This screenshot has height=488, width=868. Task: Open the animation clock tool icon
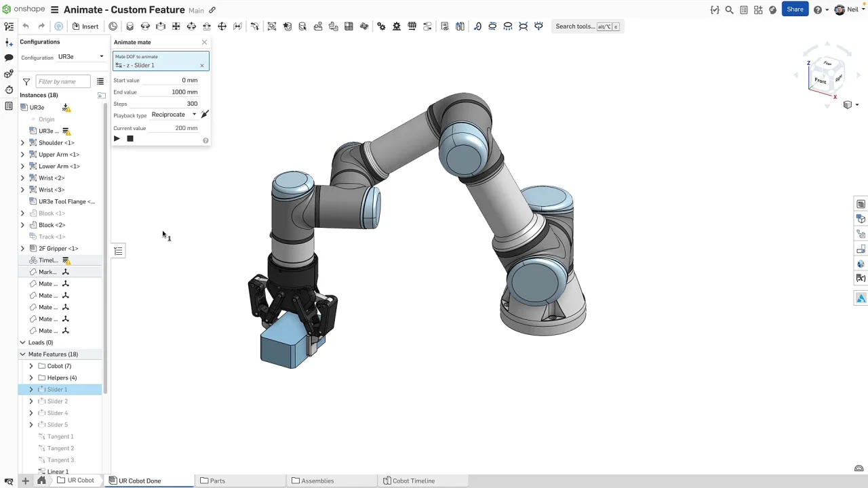pos(113,26)
